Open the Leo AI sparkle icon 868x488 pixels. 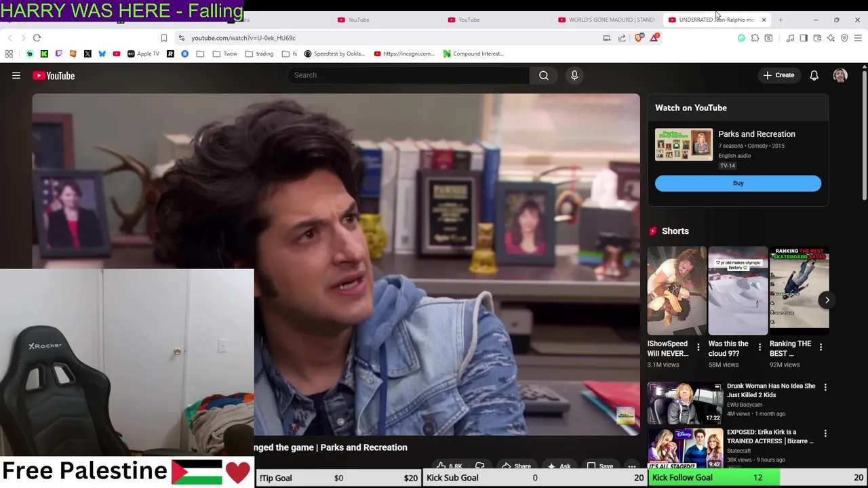(831, 38)
